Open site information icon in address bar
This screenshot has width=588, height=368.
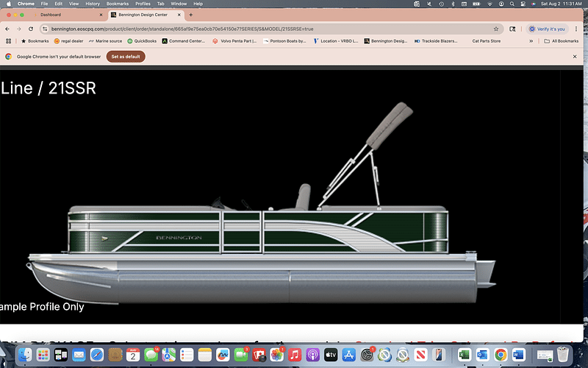45,29
